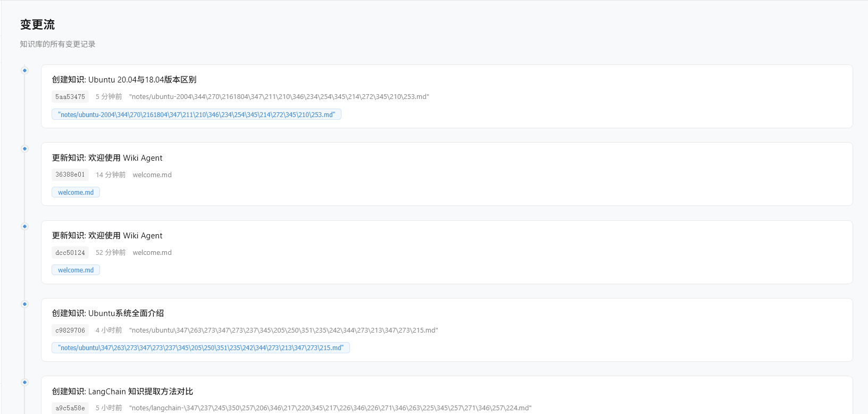This screenshot has height=414, width=868.
Task: Open commit hash 5aa53475
Action: (x=70, y=97)
